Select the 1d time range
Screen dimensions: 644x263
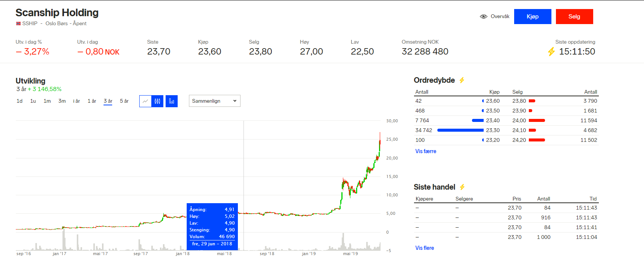pos(20,101)
